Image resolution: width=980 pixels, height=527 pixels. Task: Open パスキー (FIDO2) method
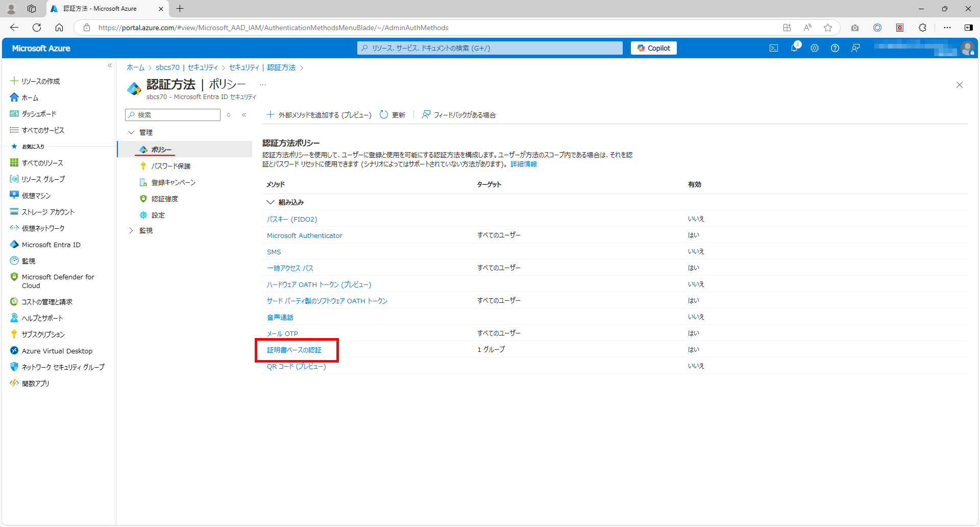tap(292, 219)
